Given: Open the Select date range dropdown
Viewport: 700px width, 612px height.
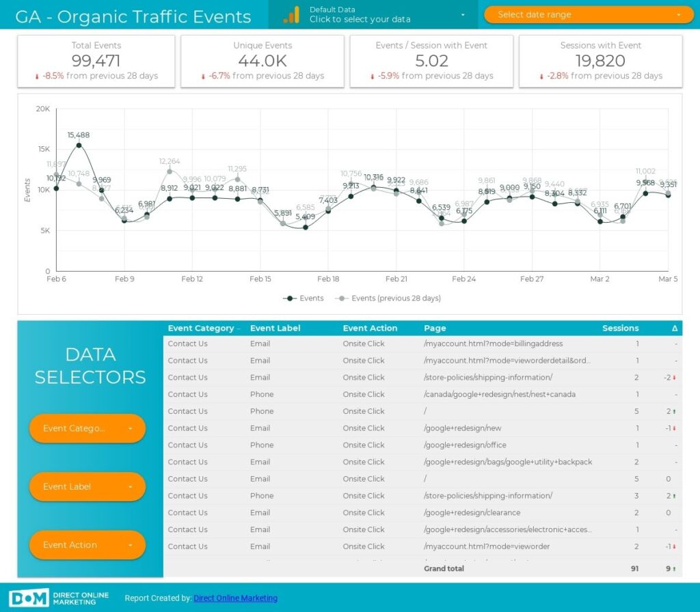Looking at the screenshot, I should [x=588, y=14].
